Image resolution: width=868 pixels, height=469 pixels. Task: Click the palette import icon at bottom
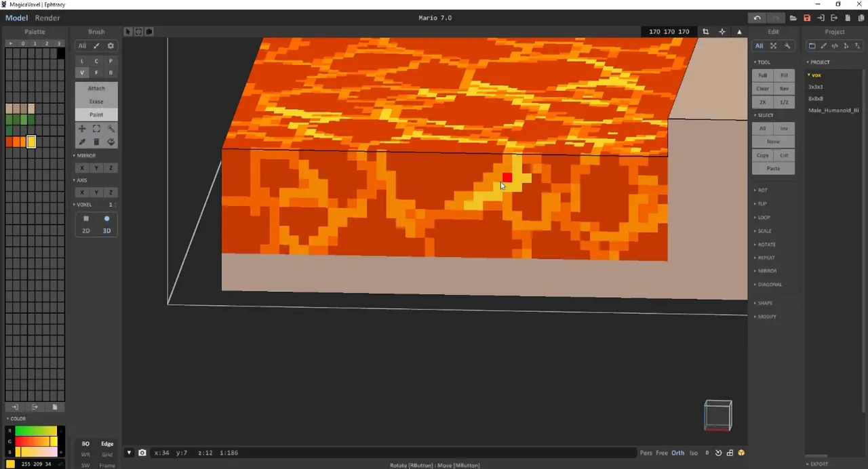click(x=15, y=407)
